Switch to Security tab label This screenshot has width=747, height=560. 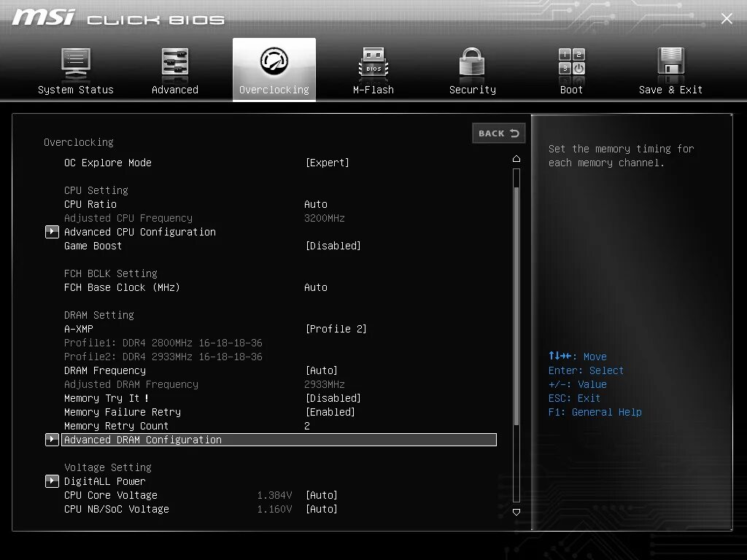coord(473,90)
